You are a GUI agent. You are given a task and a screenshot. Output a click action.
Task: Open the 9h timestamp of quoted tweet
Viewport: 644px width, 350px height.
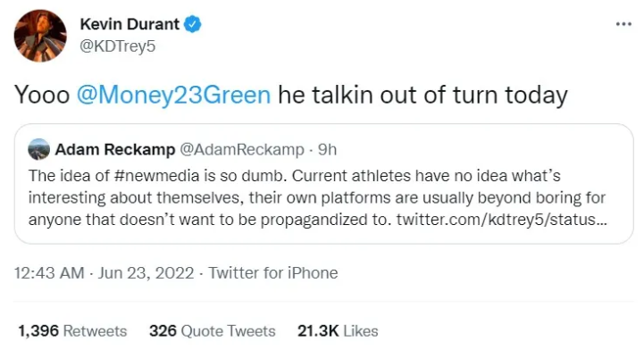tap(327, 150)
